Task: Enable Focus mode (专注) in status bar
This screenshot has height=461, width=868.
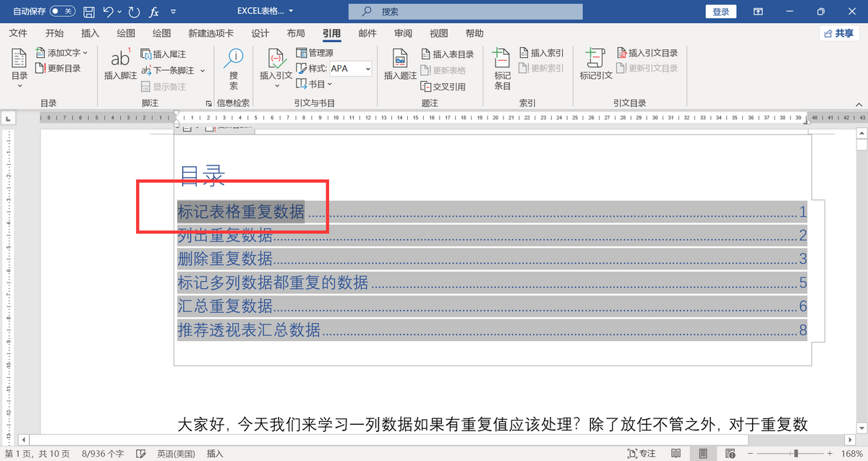Action: pos(641,453)
